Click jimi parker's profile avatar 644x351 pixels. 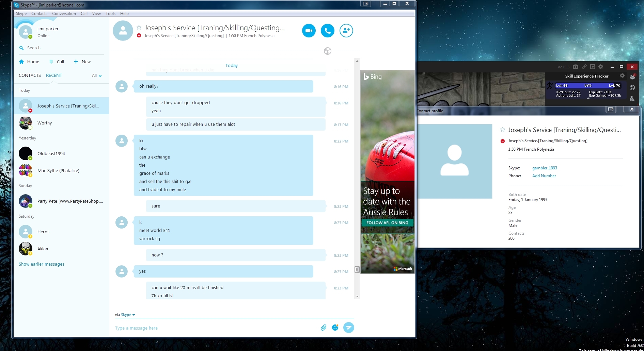26,32
